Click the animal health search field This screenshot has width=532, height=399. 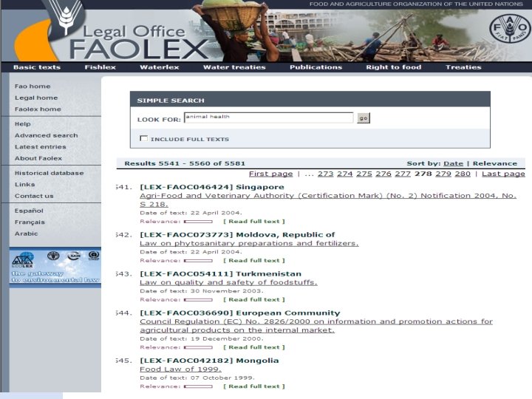(268, 117)
